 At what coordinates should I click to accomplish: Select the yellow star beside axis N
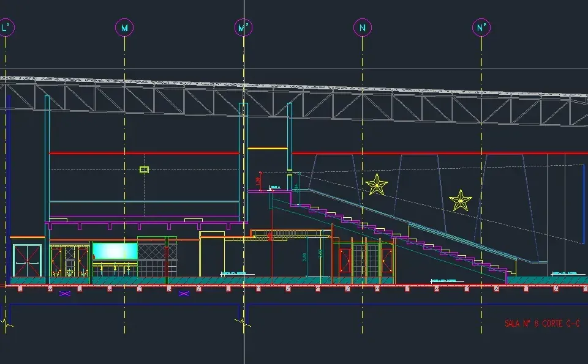(377, 184)
